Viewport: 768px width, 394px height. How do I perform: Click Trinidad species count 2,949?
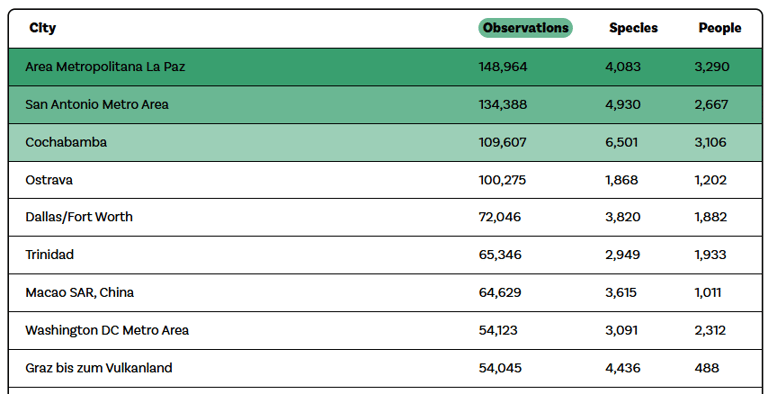coord(623,255)
